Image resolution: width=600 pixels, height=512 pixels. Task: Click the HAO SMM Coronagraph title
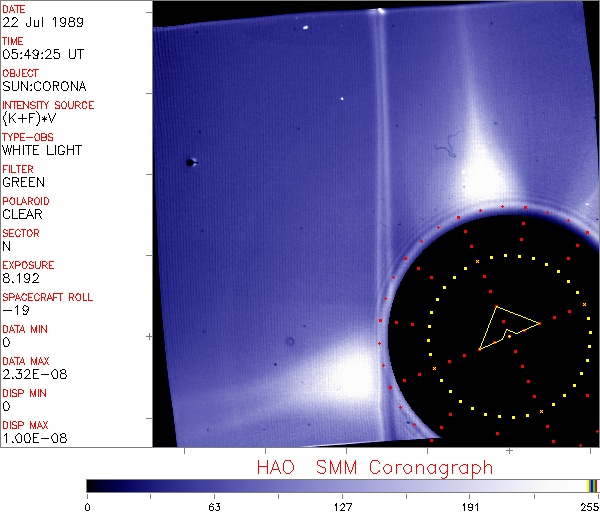click(x=375, y=468)
